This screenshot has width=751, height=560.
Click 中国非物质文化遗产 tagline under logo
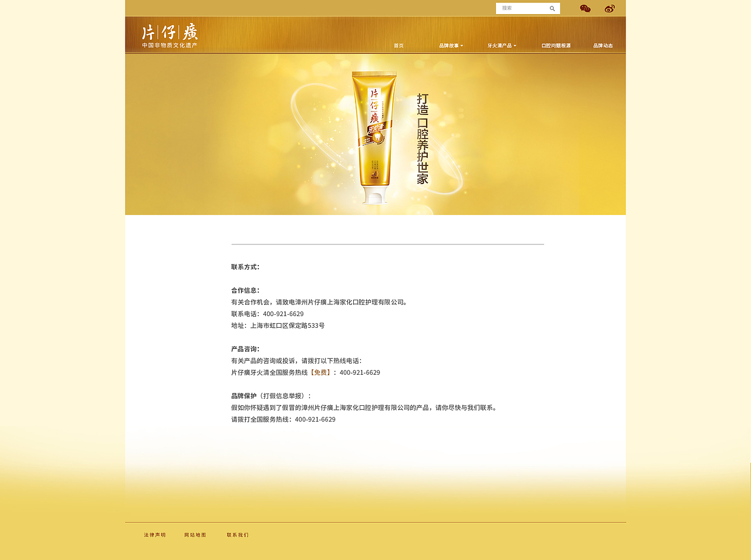point(170,45)
